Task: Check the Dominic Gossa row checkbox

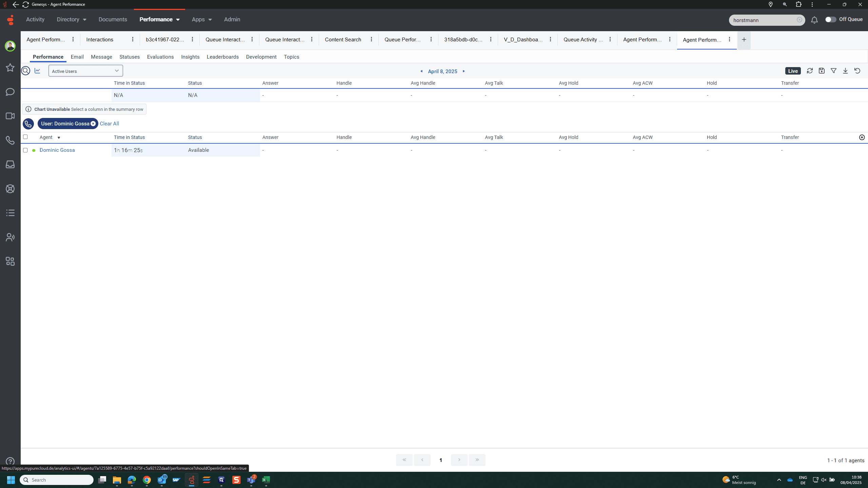Action: (x=25, y=150)
